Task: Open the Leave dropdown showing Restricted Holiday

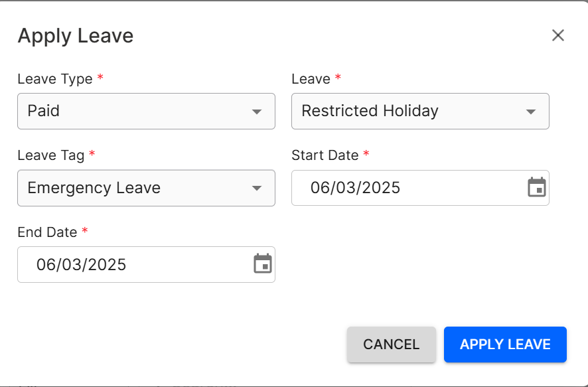Action: (x=420, y=112)
